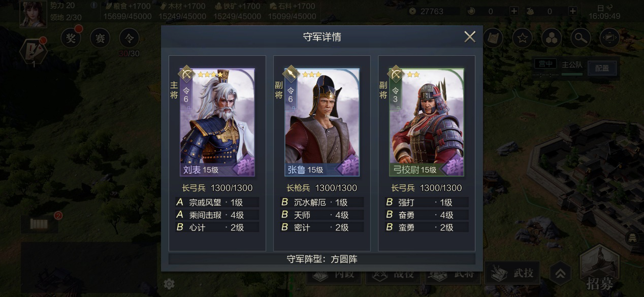
Task: Select the 弓校尉 general card
Action: coord(426,122)
